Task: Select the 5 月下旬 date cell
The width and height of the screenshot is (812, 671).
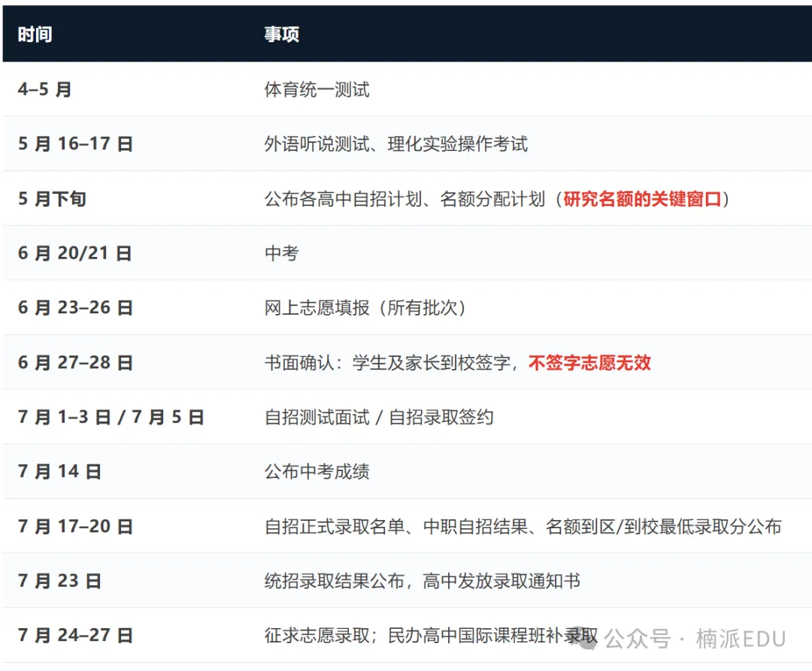Action: coord(52,198)
